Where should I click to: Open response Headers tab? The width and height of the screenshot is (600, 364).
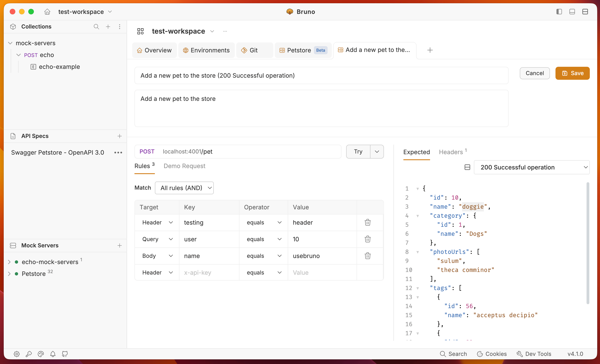tap(453, 152)
